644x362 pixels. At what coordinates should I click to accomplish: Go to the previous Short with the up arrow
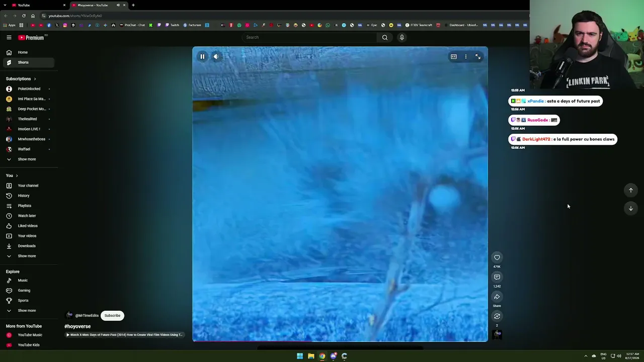point(631,190)
